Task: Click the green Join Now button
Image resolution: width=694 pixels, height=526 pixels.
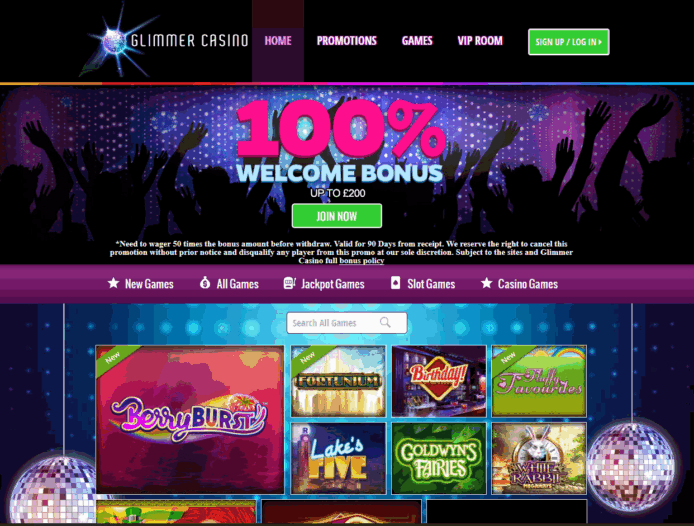Action: (337, 216)
